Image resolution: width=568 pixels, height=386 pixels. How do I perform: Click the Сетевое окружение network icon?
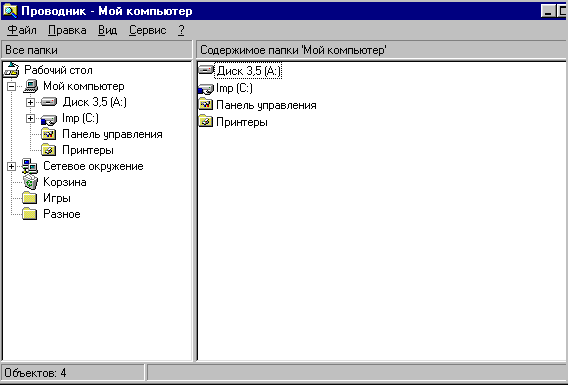(x=30, y=166)
